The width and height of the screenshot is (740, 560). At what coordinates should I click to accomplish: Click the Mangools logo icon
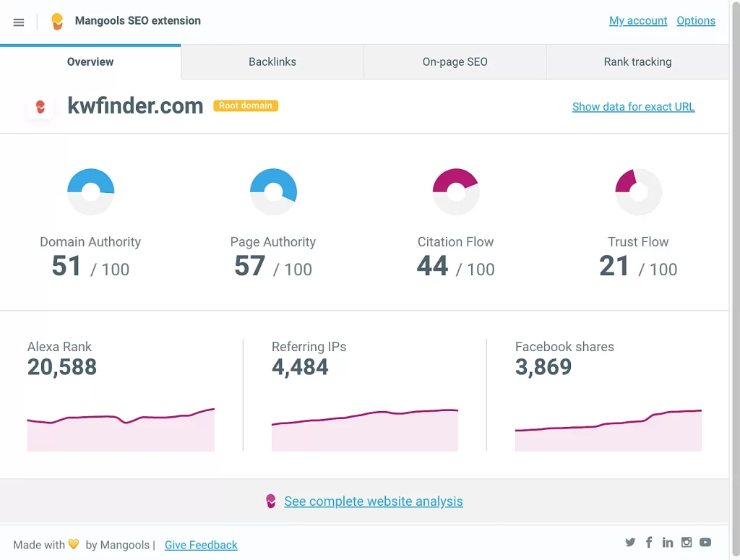point(57,21)
